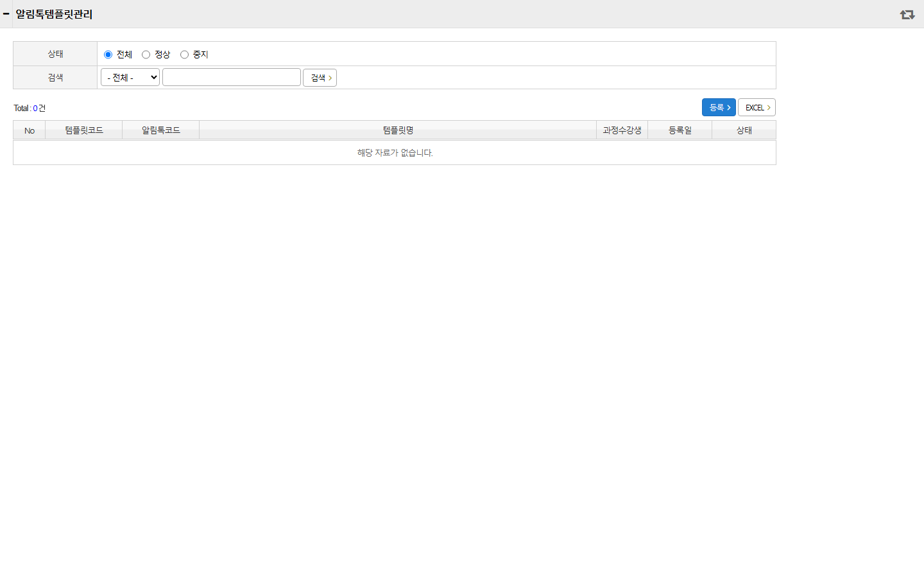The height and width of the screenshot is (578, 924).
Task: Click the 해당 자료가 없습니다. message
Action: pyautogui.click(x=395, y=153)
